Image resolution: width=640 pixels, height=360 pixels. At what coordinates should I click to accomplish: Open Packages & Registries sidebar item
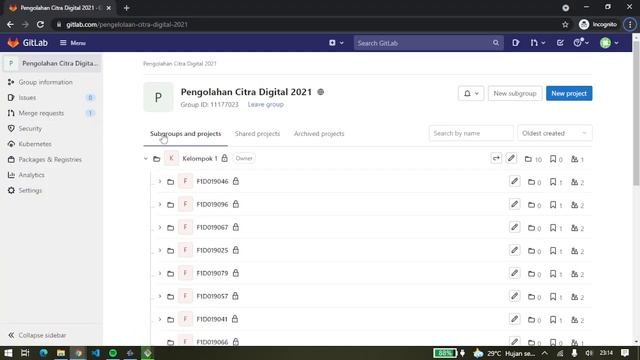(x=51, y=160)
